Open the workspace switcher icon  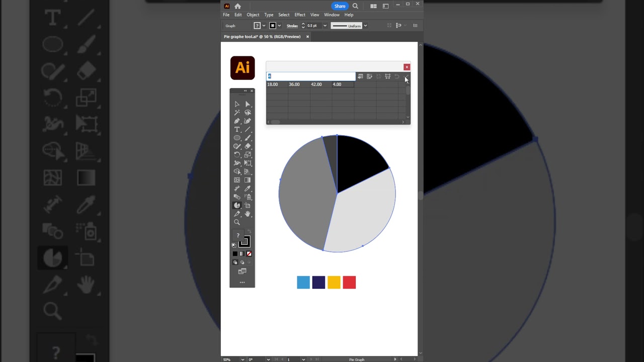point(385,6)
